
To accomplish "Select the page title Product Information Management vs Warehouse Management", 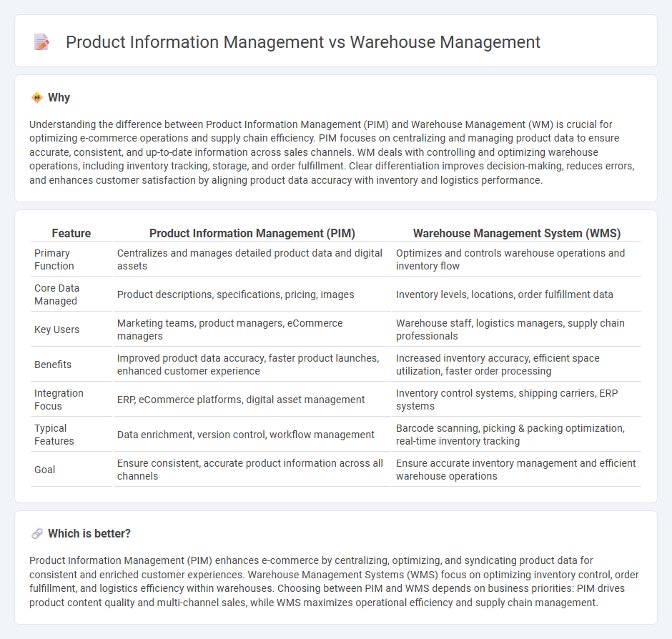I will point(302,42).
